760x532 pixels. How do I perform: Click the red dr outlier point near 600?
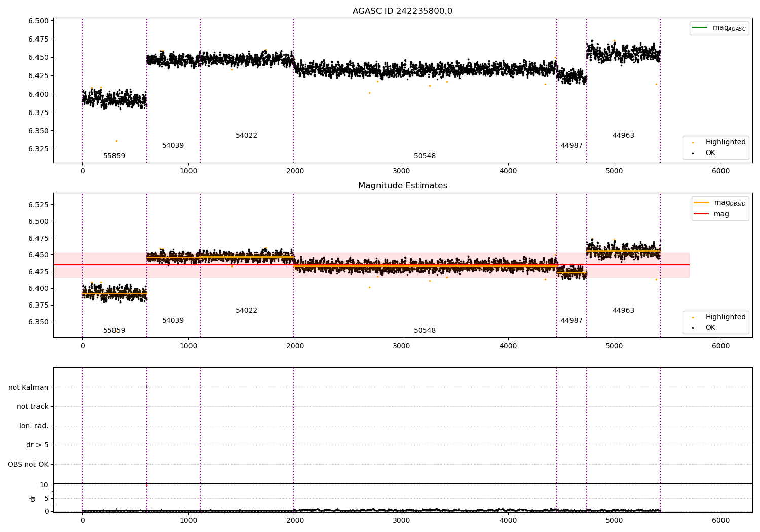click(x=147, y=485)
